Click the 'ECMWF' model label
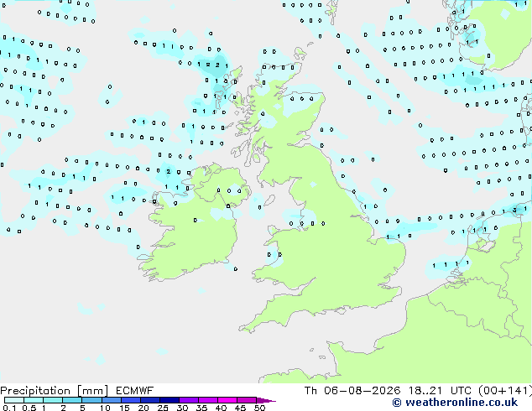 click(135, 391)
